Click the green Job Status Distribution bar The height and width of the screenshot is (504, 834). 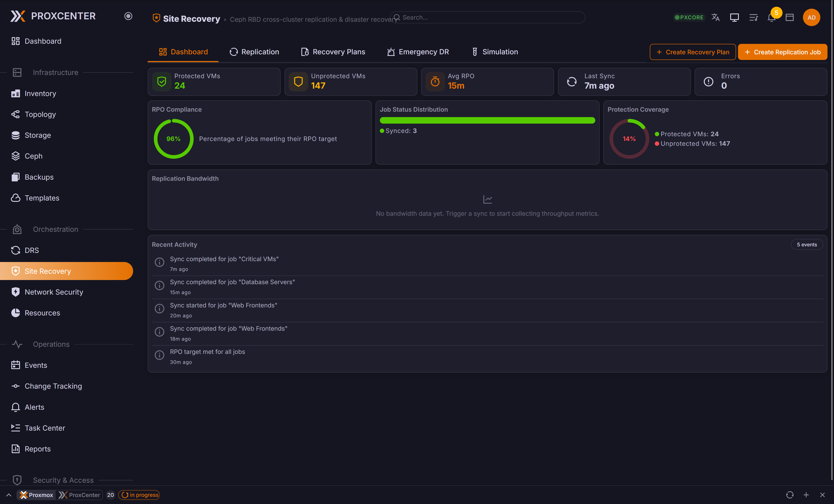pyautogui.click(x=487, y=120)
